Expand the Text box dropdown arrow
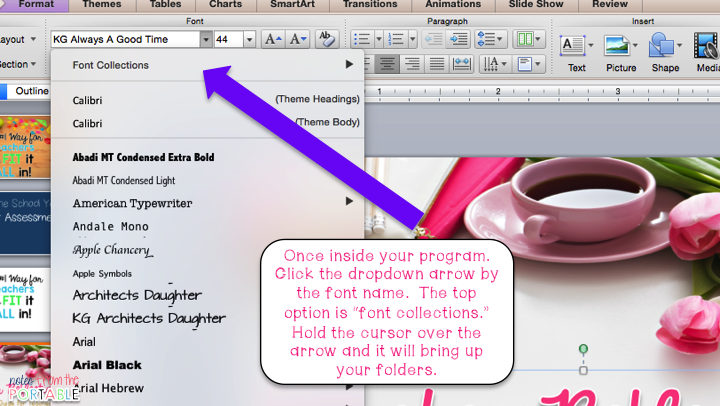The width and height of the screenshot is (720, 406). coord(591,45)
